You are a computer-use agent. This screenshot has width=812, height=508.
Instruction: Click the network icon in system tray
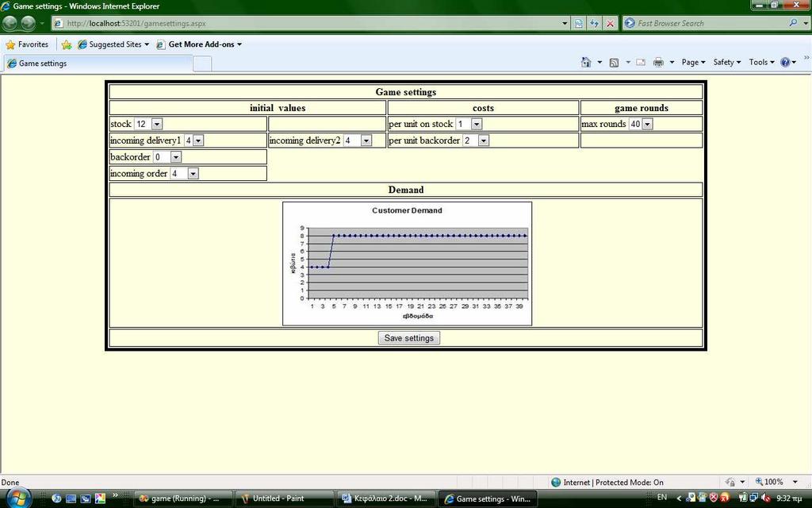pyautogui.click(x=754, y=498)
